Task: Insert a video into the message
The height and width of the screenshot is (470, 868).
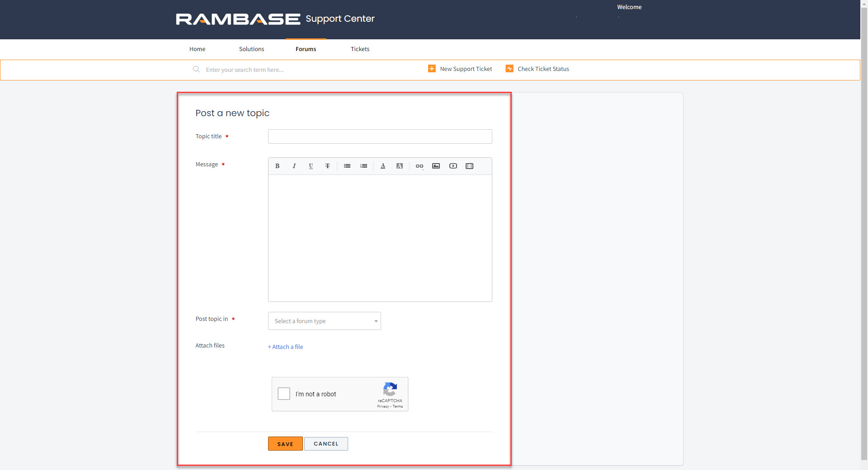Action: pyautogui.click(x=453, y=166)
